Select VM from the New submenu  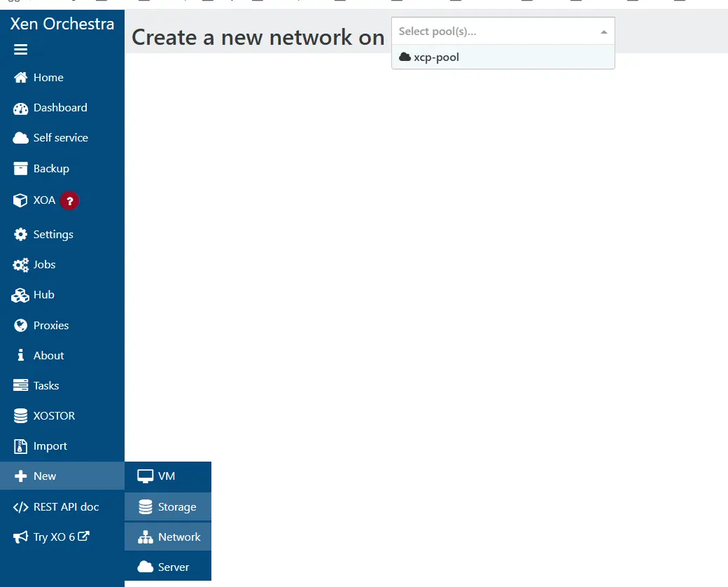(167, 476)
